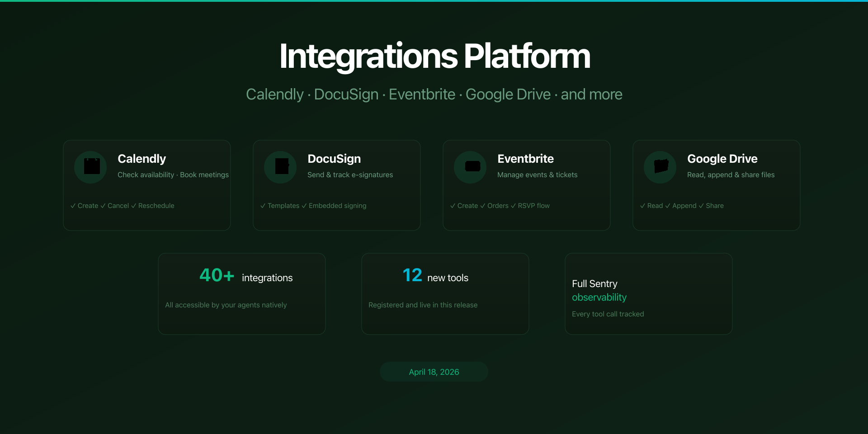The height and width of the screenshot is (434, 868).
Task: Click 'Registered and live in this release'
Action: tap(423, 305)
